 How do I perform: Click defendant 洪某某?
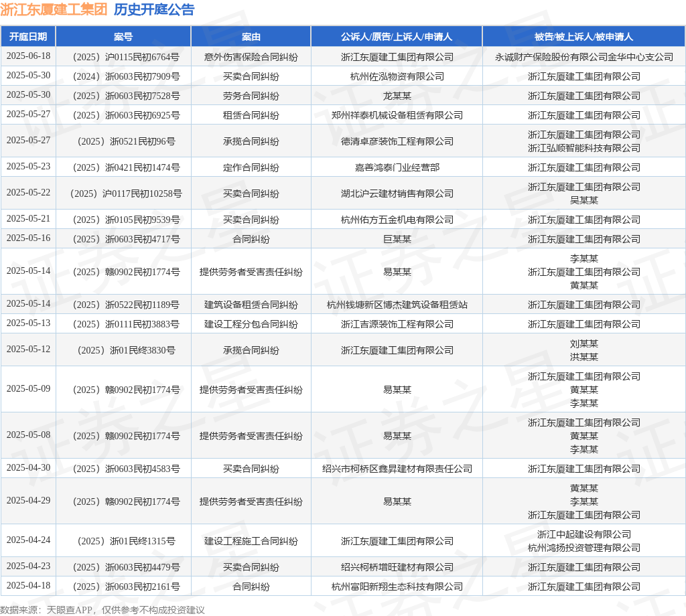click(x=584, y=357)
